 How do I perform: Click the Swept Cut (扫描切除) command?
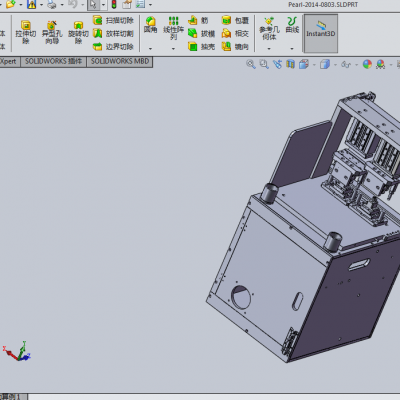(113, 21)
